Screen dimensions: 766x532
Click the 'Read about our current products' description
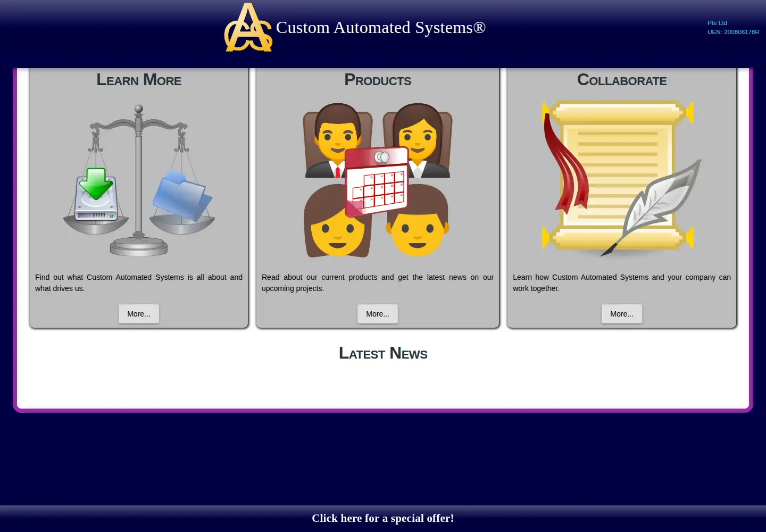[378, 282]
